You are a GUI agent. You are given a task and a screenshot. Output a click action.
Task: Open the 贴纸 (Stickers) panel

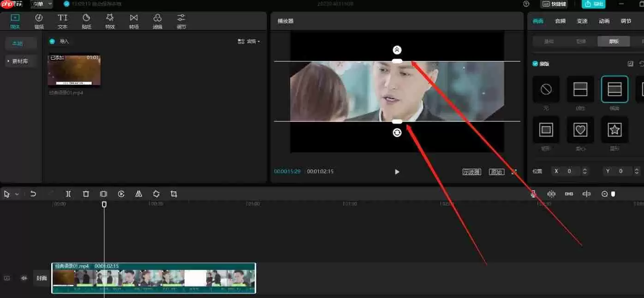point(86,21)
